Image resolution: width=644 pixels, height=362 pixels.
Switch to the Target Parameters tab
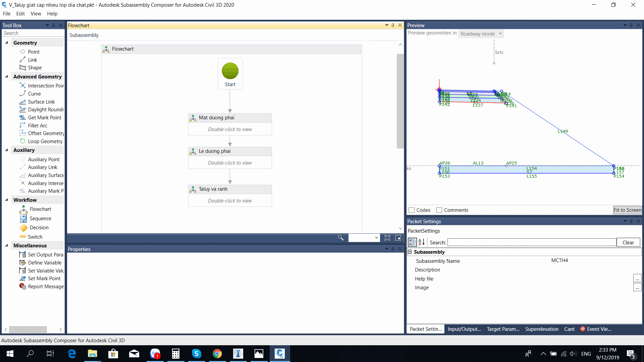point(503,329)
